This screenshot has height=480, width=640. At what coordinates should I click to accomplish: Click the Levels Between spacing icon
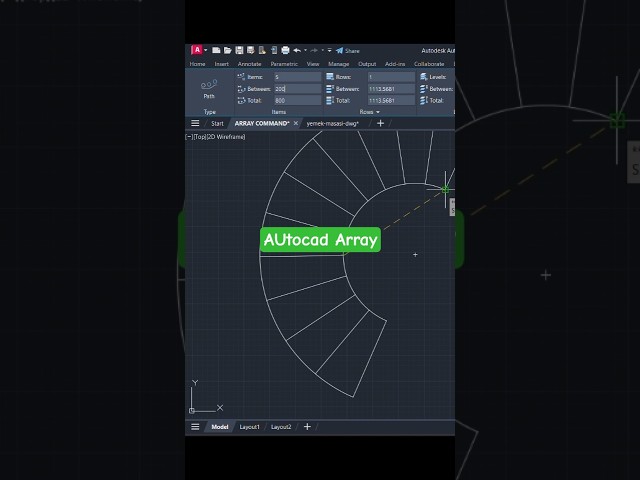click(424, 89)
